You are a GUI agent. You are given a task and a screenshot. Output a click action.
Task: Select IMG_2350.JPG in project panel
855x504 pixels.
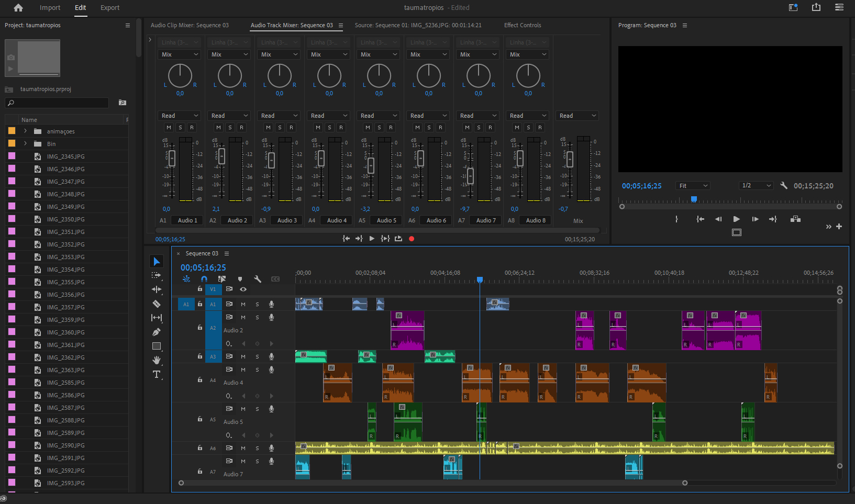pos(65,219)
